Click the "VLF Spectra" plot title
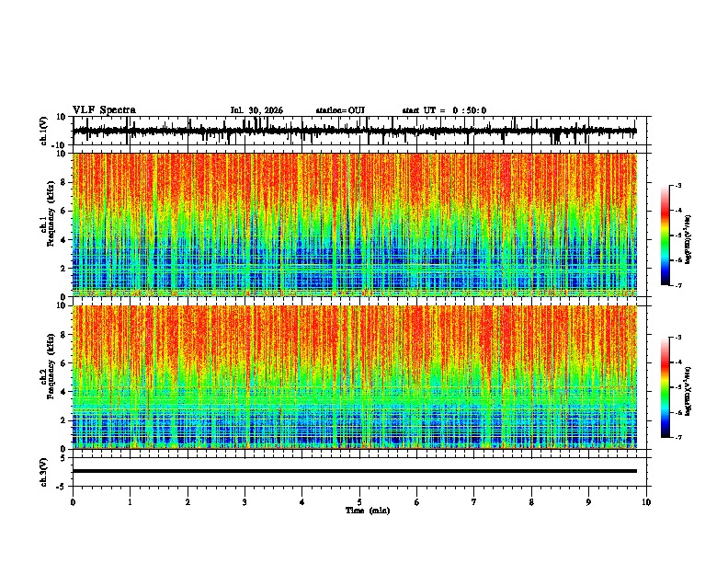Viewport: 728px width, 563px height. [x=104, y=109]
